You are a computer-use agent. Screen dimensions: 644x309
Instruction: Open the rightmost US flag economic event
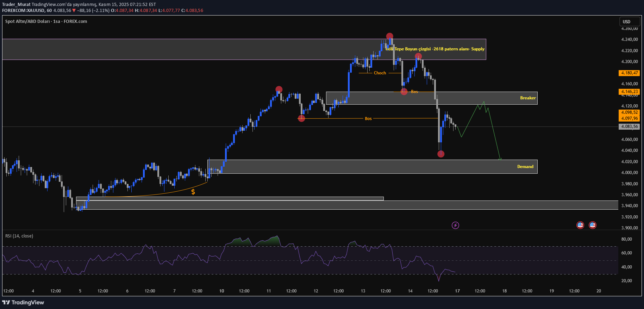593,225
